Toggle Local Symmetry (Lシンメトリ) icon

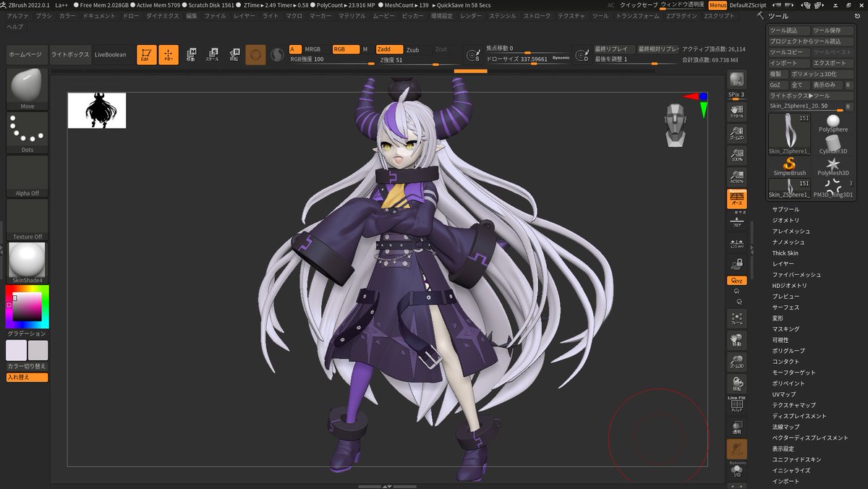tap(736, 243)
